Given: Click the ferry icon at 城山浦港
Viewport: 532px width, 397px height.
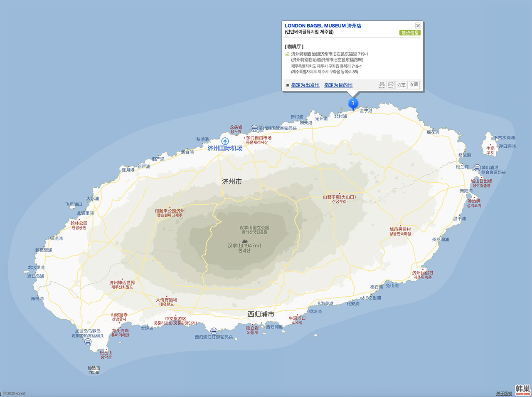Looking at the screenshot, I should [477, 167].
